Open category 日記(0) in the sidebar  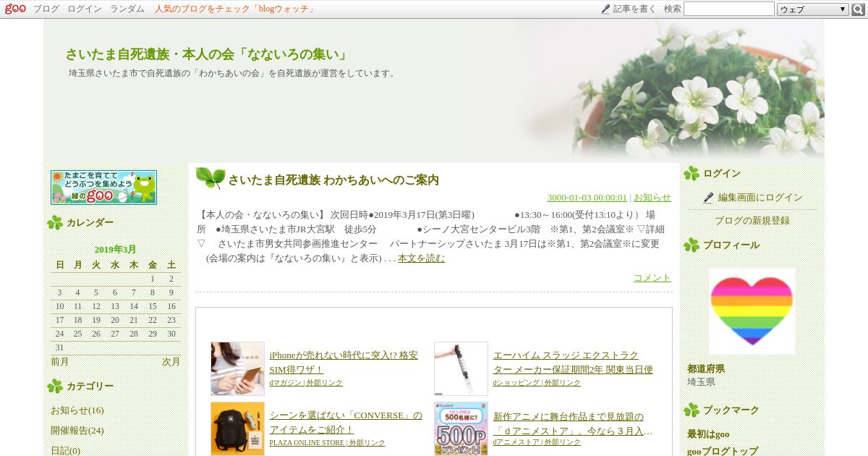(66, 451)
